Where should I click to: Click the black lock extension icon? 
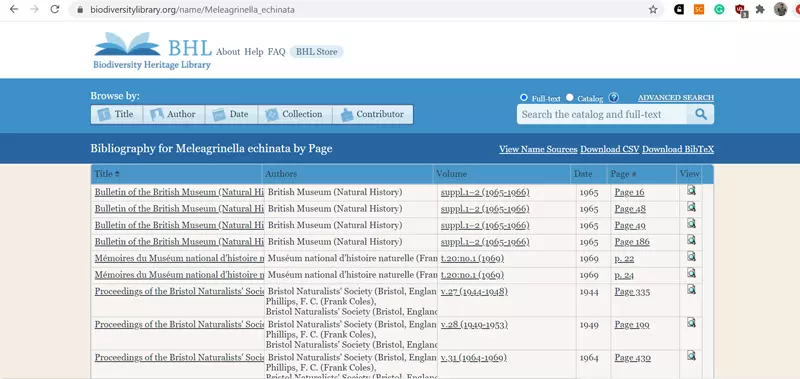679,9
